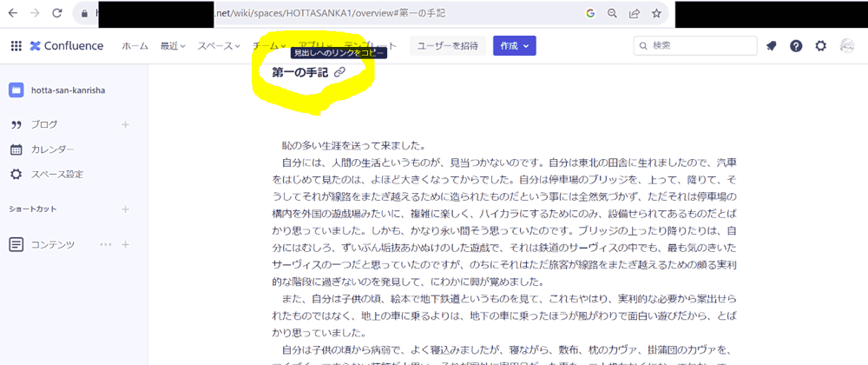Click the ブログ quote icon

pyautogui.click(x=16, y=124)
